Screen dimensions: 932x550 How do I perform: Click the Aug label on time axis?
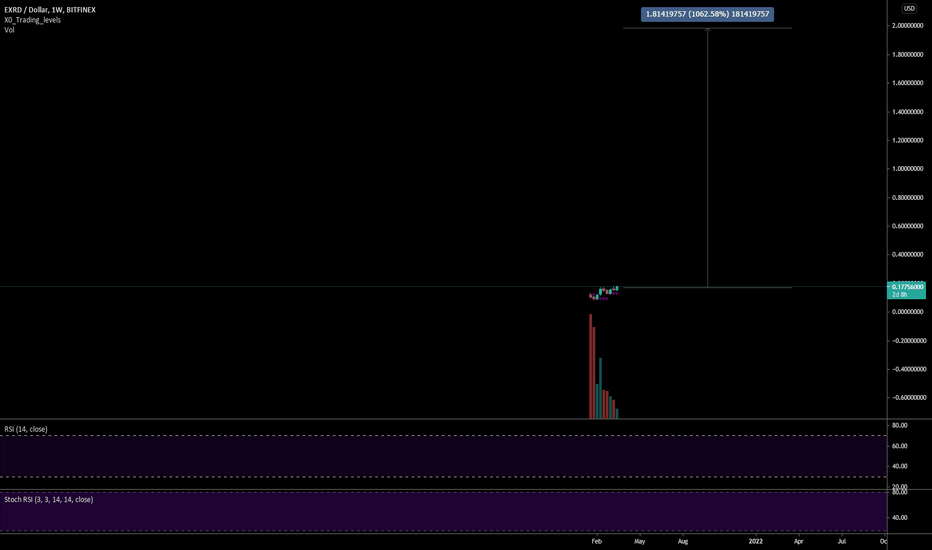click(683, 541)
